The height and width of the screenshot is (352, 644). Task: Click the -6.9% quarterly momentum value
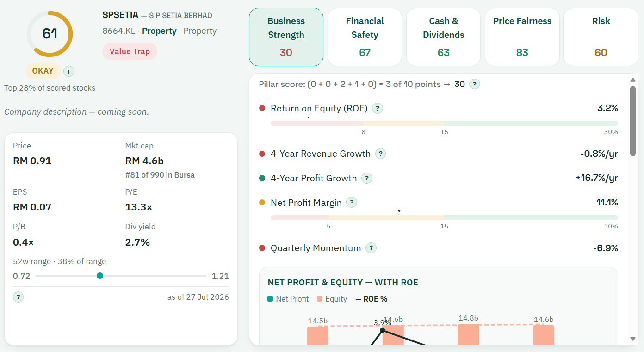tap(605, 248)
